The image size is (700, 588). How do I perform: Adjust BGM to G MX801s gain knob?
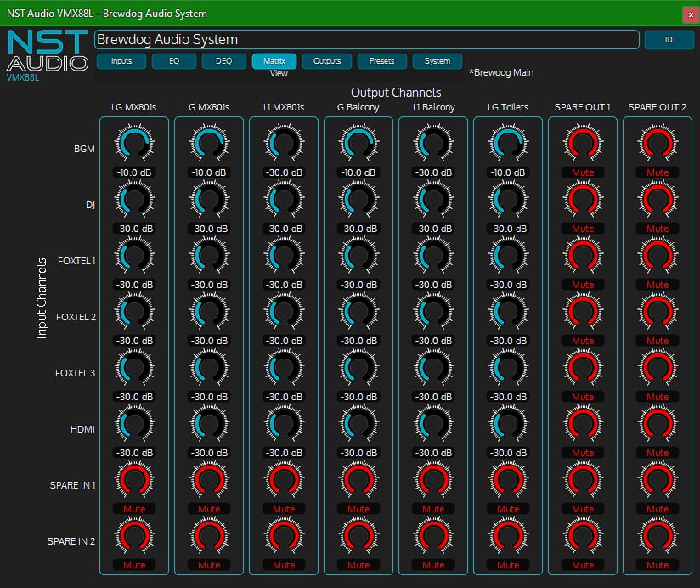[209, 144]
